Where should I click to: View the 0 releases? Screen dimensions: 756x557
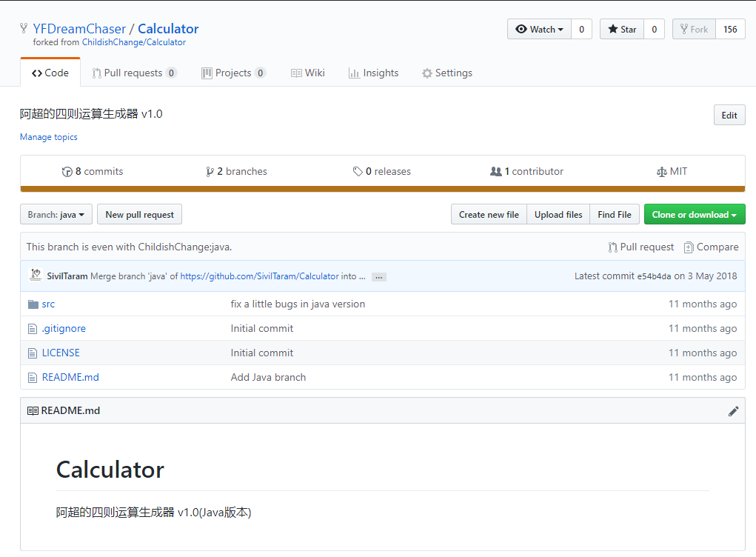382,172
